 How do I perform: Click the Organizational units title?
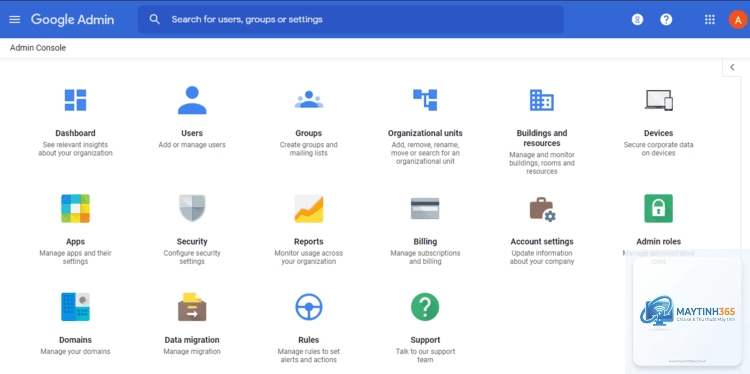[x=425, y=133]
